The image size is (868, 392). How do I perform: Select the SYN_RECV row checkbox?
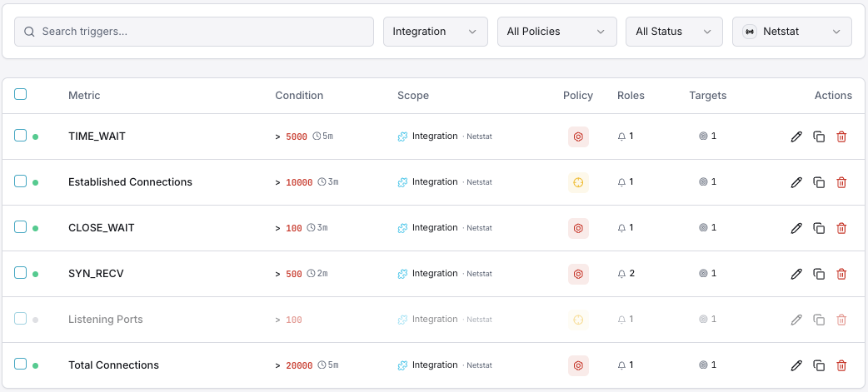(x=21, y=273)
